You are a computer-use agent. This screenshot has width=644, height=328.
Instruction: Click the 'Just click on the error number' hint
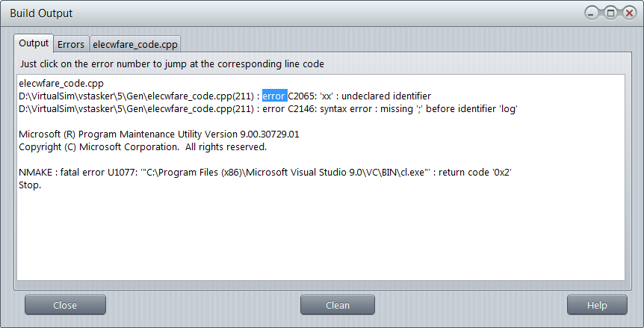(x=172, y=64)
